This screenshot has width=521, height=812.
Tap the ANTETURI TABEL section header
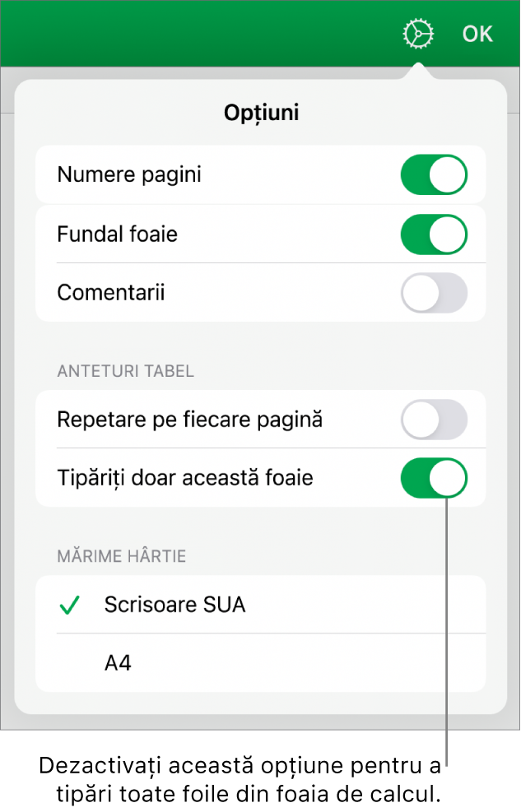[123, 372]
